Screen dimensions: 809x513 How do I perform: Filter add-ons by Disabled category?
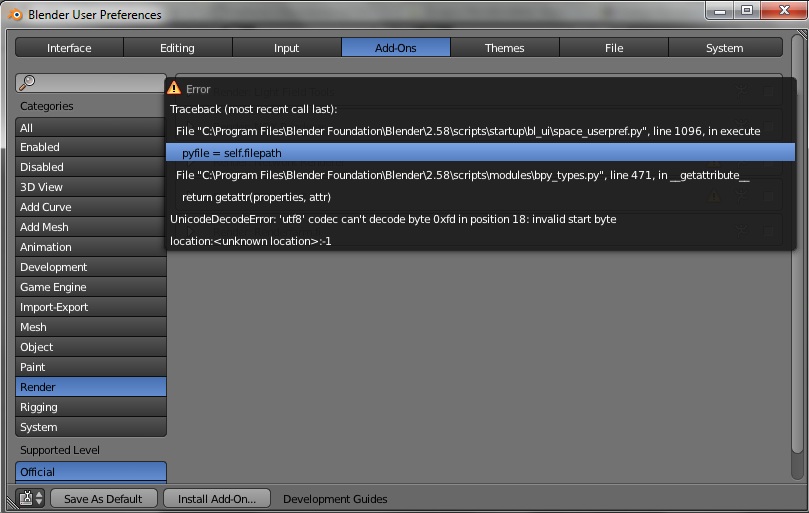[x=90, y=167]
